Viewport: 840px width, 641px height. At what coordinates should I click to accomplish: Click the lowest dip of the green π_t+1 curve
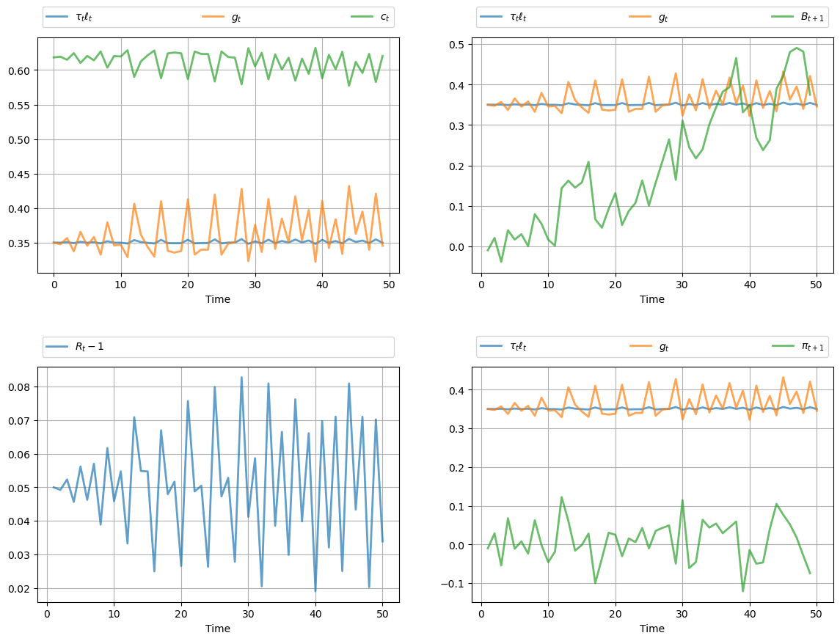742,590
